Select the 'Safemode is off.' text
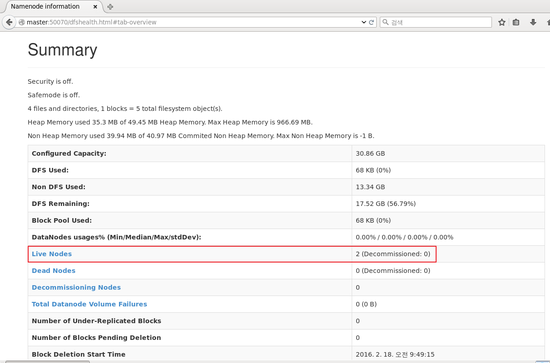Viewport: 550px width, 363px height. point(54,95)
